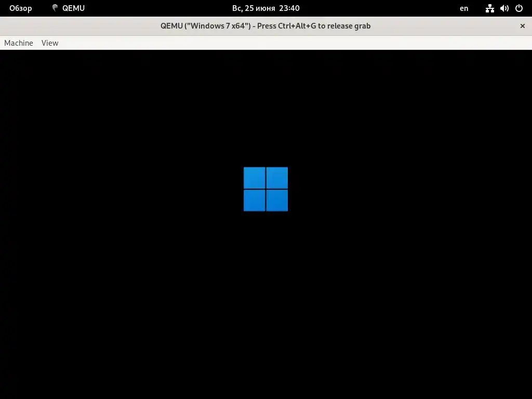Viewport: 532px width, 399px height.
Task: Click the volume speaker icon
Action: point(504,8)
